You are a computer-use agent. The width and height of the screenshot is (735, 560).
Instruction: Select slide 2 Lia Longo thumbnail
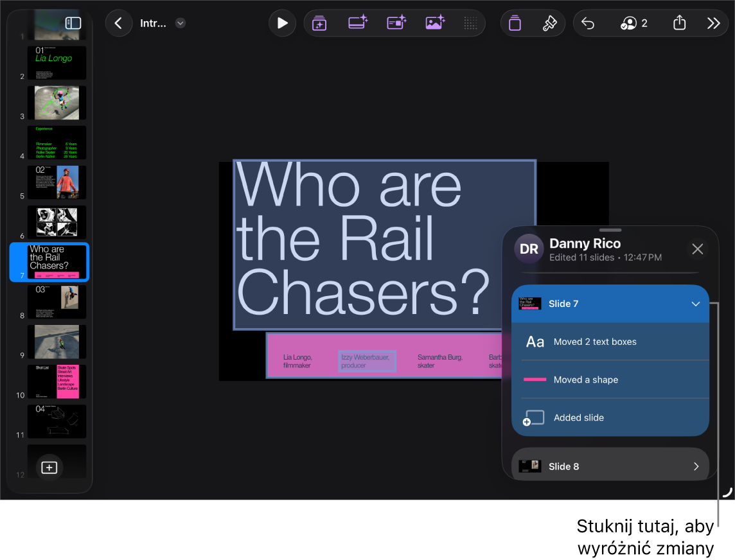coord(57,63)
